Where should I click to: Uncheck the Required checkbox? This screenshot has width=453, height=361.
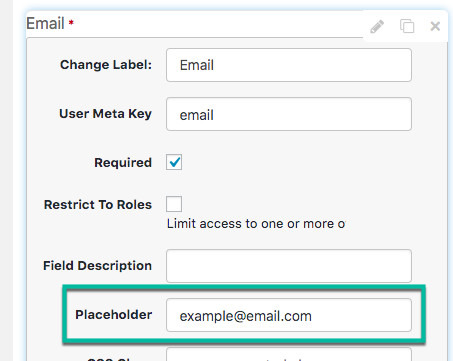(x=174, y=162)
